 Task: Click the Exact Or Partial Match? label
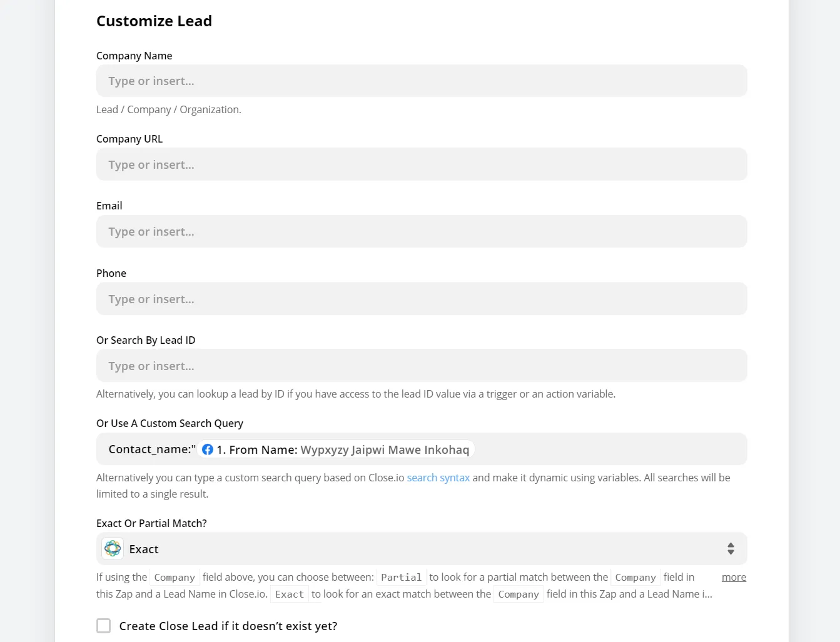tap(151, 523)
